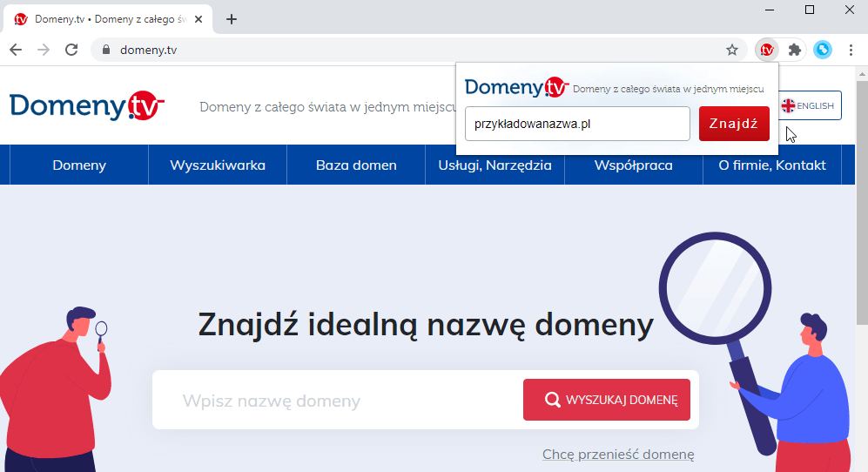Click the page vertical scrollbar thumb
This screenshot has height=472, width=868.
[862, 202]
